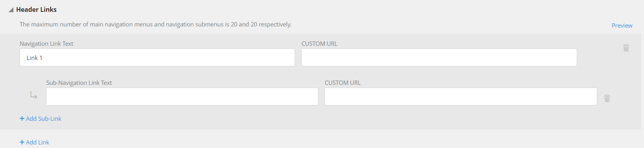
Task: Collapse the Header Links section triangle
Action: 11,10
